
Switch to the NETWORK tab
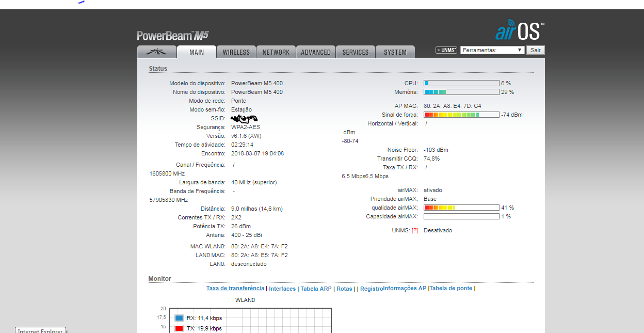276,52
